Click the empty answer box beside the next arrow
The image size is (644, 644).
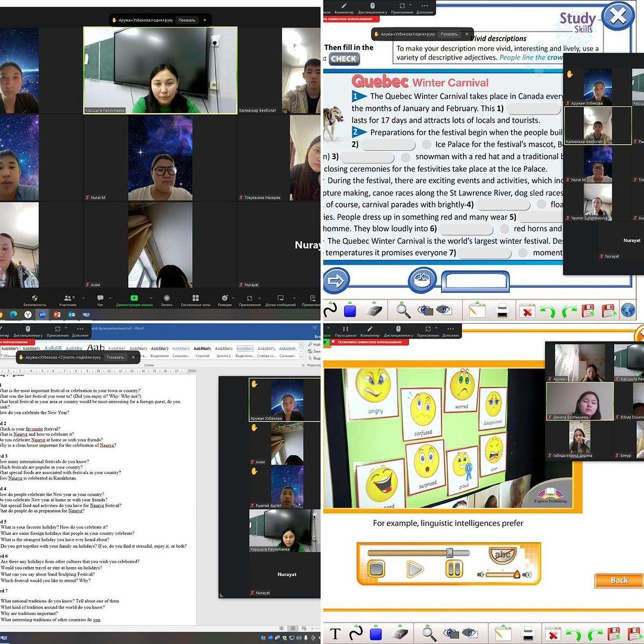(476, 281)
